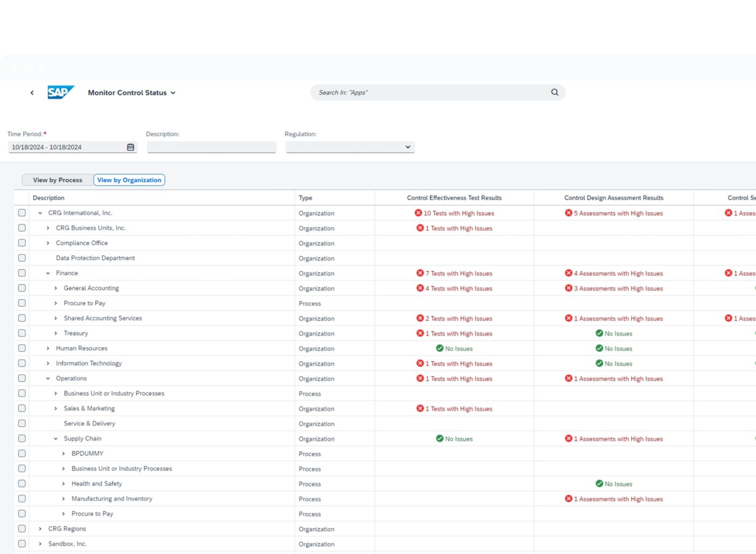Click green check icon in Health and Safety row

tap(599, 483)
